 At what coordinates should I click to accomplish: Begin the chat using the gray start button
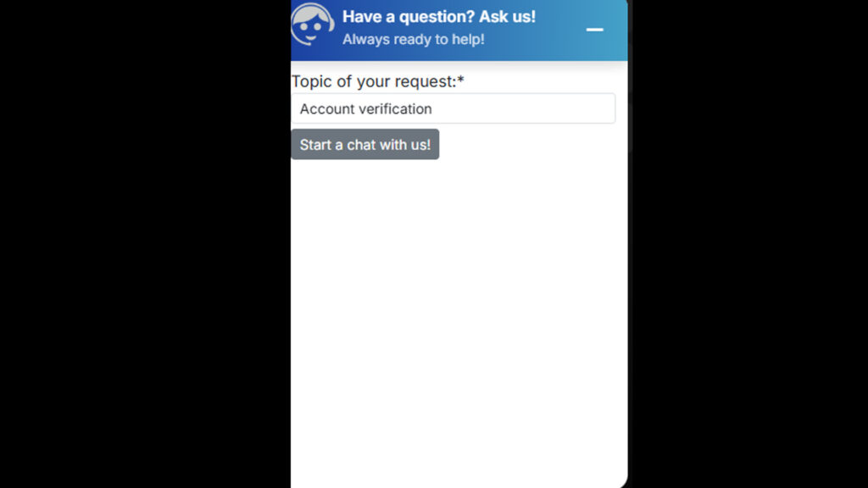tap(364, 144)
